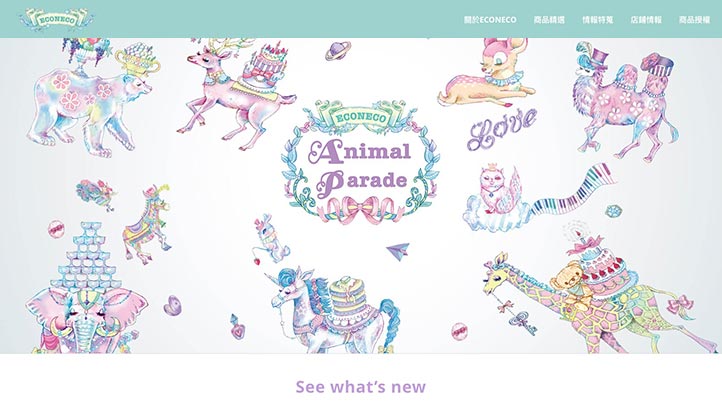Open the 商品授權 navigation link
Image resolution: width=722 pixels, height=406 pixels.
694,20
